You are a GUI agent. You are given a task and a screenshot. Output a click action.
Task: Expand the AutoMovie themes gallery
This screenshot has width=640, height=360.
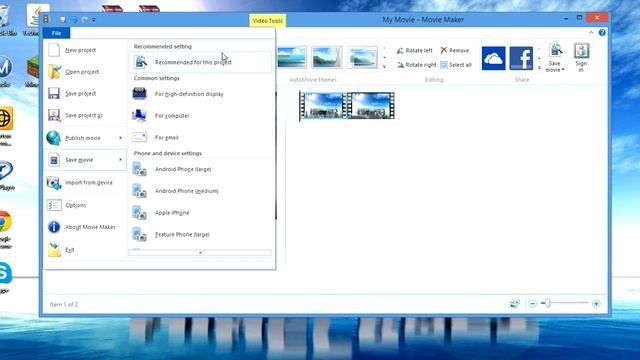coord(384,67)
